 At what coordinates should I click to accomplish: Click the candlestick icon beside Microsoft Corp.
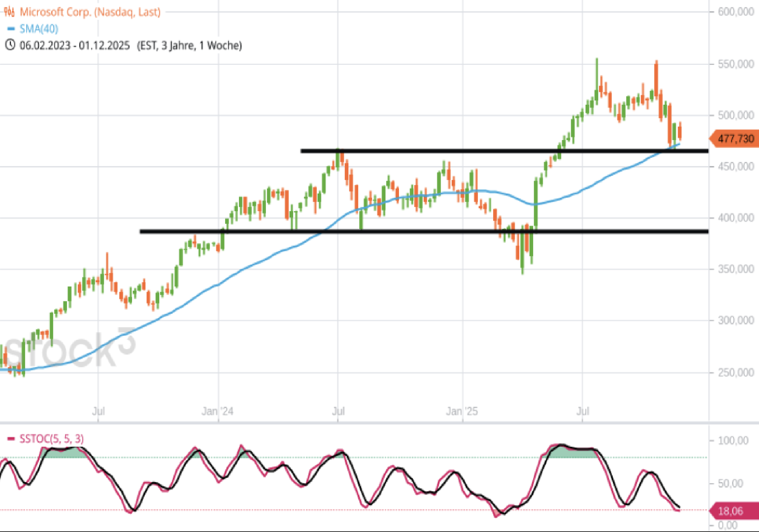click(x=9, y=12)
